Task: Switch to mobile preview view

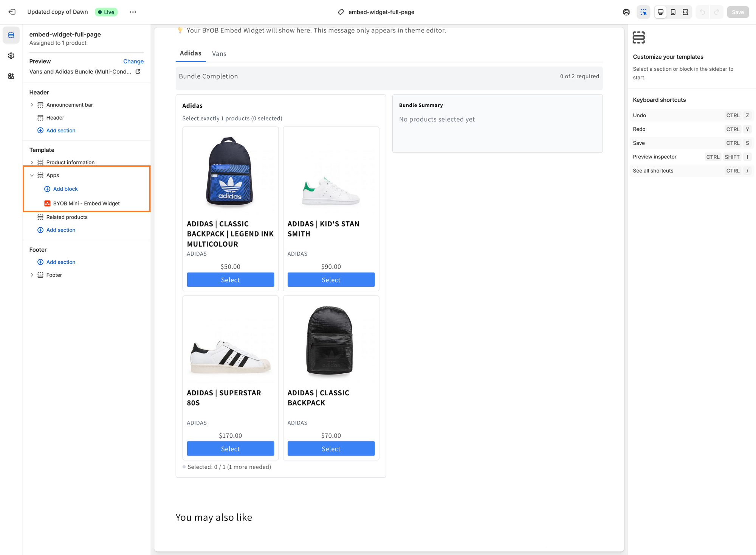Action: click(673, 12)
